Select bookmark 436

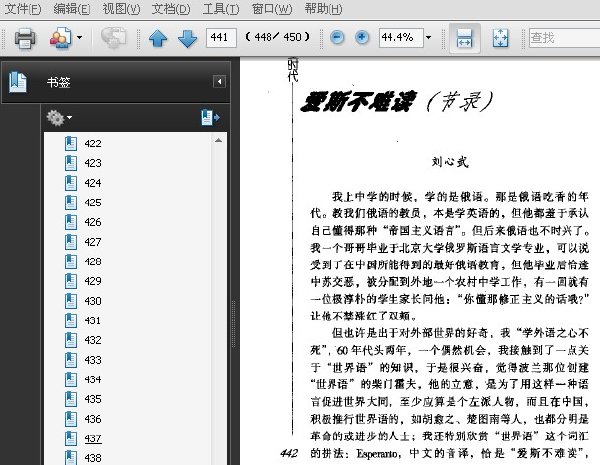(93, 419)
